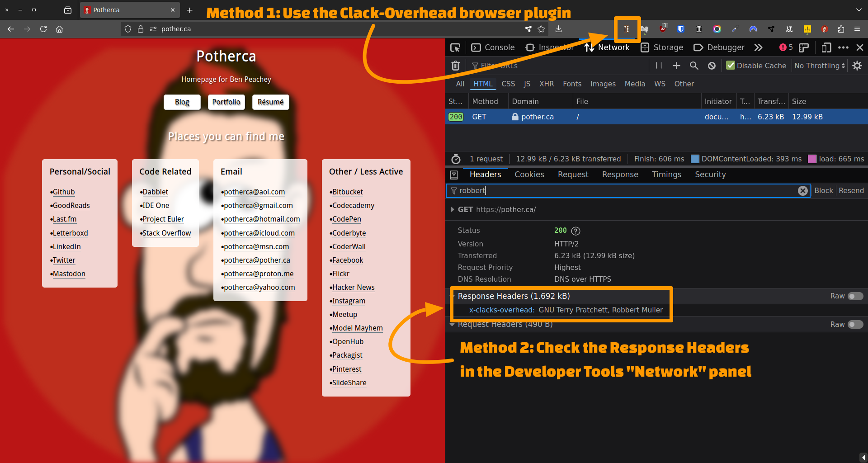The height and width of the screenshot is (463, 868).
Task: Open status code 200 help icon
Action: coord(576,231)
